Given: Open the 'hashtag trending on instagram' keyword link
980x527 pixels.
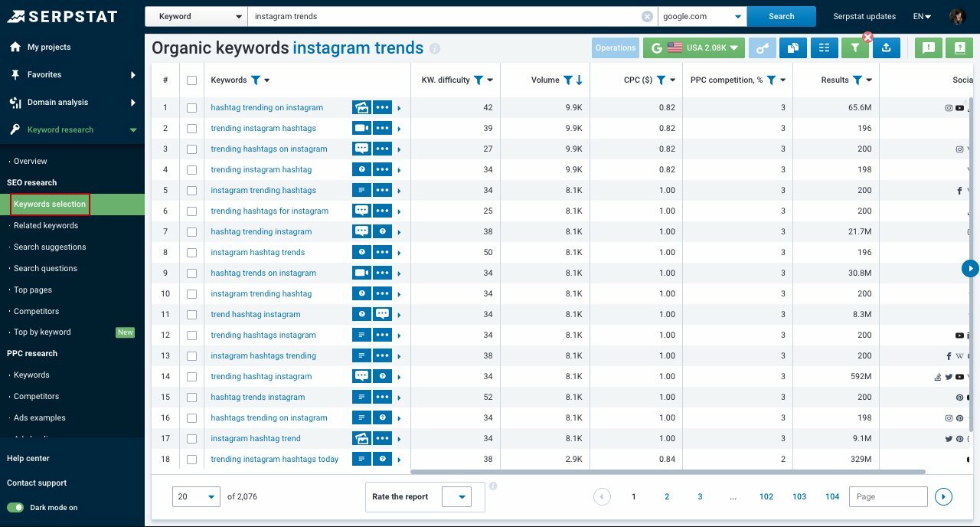Looking at the screenshot, I should pos(266,107).
